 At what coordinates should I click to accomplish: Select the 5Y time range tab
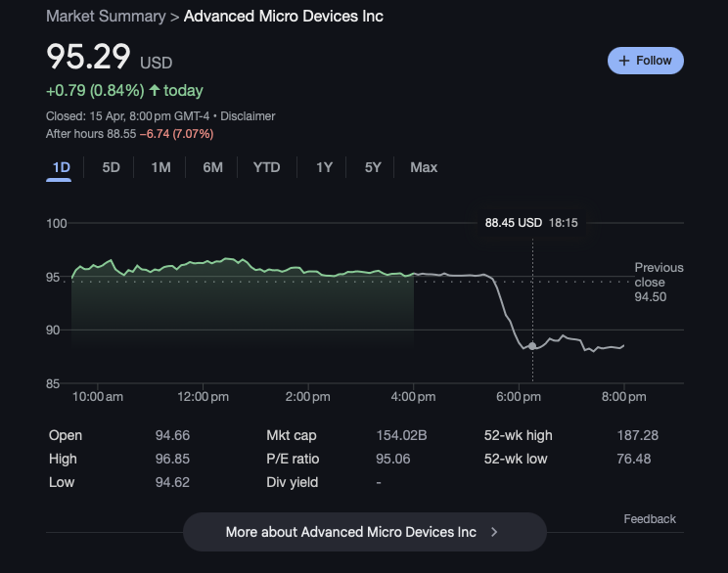click(373, 167)
